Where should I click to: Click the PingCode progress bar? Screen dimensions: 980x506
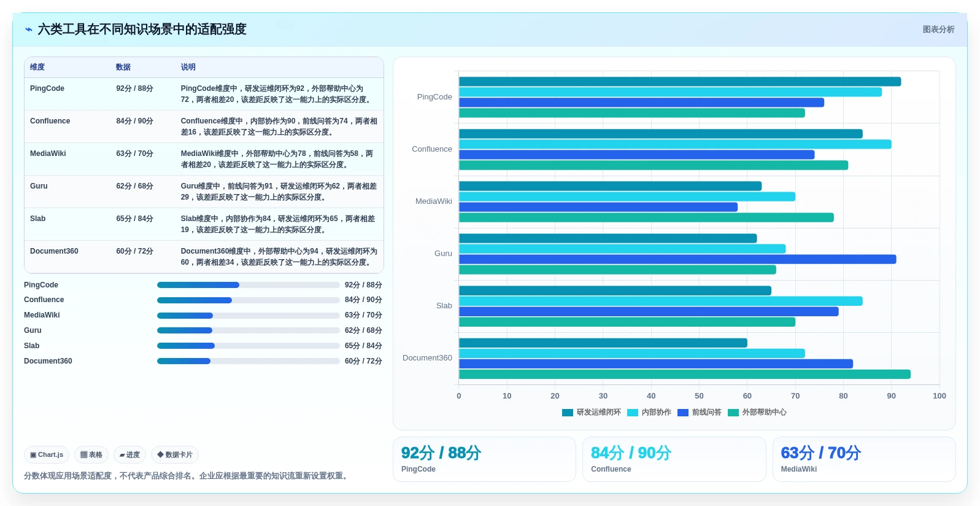pyautogui.click(x=249, y=285)
